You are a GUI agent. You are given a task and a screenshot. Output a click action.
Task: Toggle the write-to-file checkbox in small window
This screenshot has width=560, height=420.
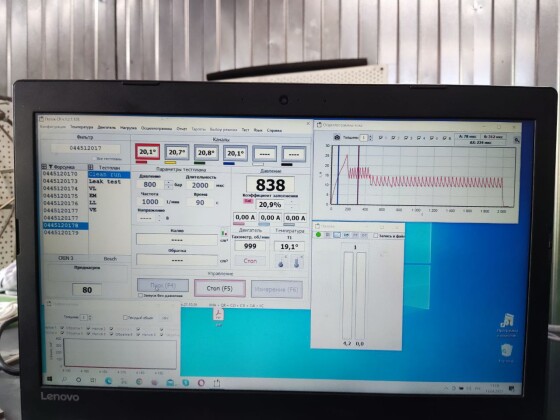coord(375,235)
